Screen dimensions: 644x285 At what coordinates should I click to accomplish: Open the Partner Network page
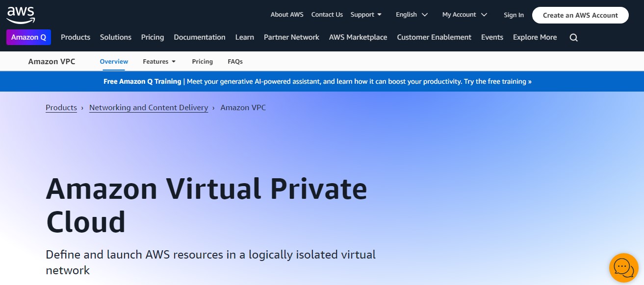[x=291, y=37]
